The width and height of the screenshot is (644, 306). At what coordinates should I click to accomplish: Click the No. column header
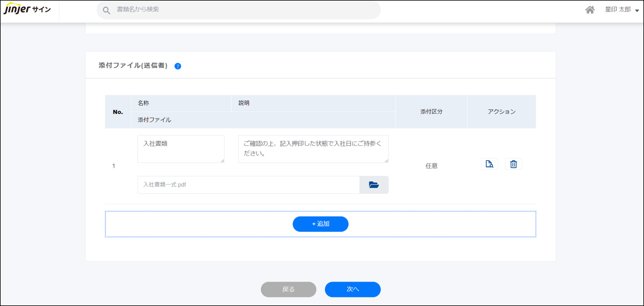point(118,112)
